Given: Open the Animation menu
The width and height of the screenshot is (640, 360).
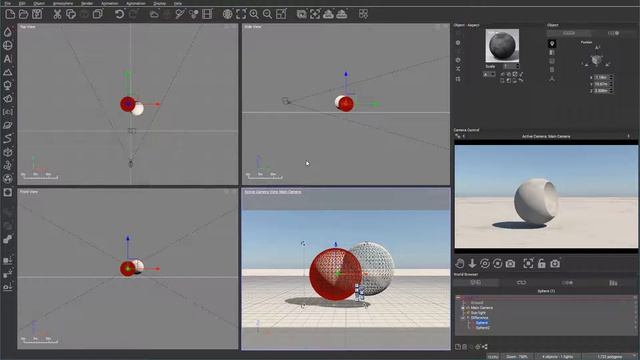Looking at the screenshot, I should click(109, 3).
